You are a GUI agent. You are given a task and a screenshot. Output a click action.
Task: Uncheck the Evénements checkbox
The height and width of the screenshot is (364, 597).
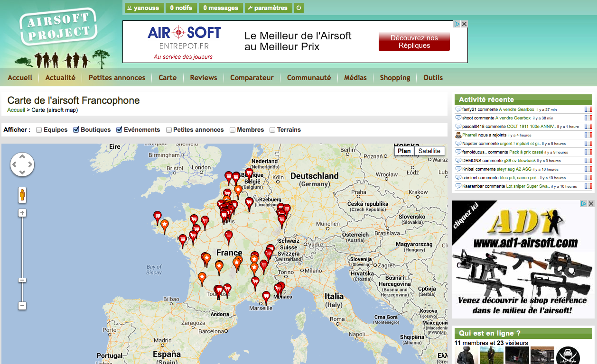[119, 130]
